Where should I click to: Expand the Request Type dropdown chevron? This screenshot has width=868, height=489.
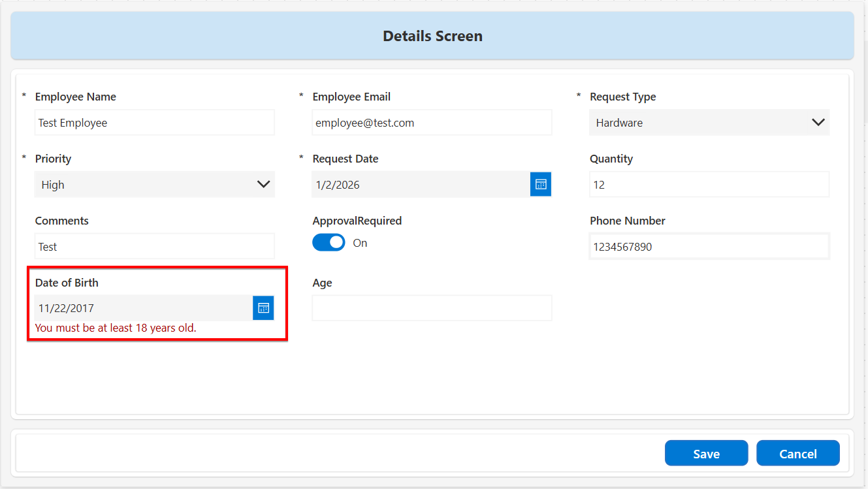pos(818,123)
